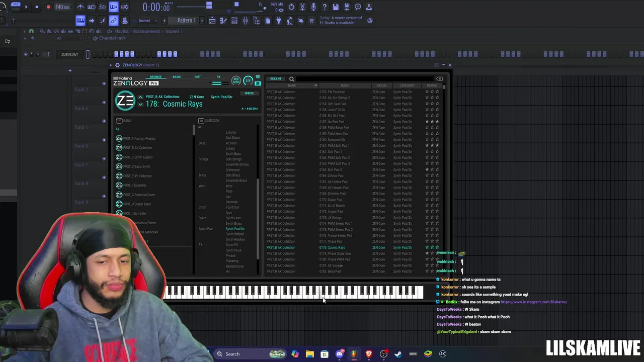
Task: Choose Synth Bellpad category
Action: tap(235, 234)
